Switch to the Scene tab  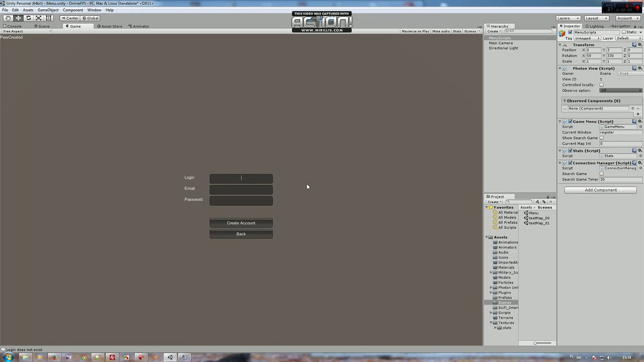coord(42,26)
